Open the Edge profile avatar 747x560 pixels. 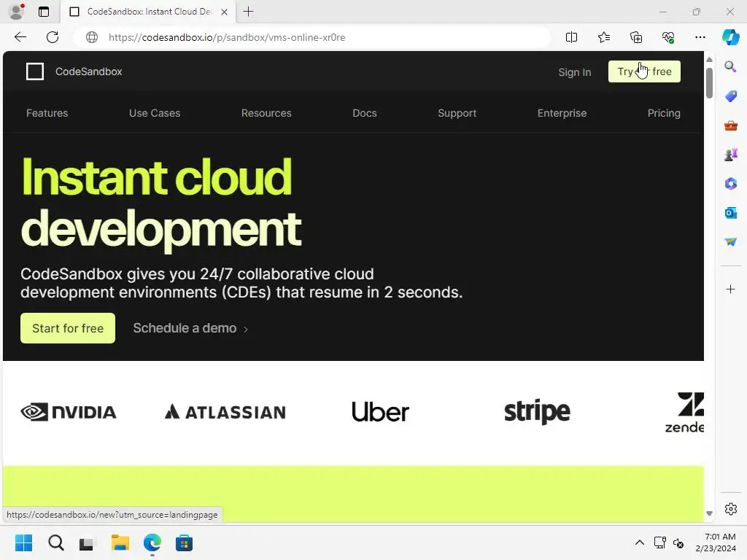pos(18,12)
